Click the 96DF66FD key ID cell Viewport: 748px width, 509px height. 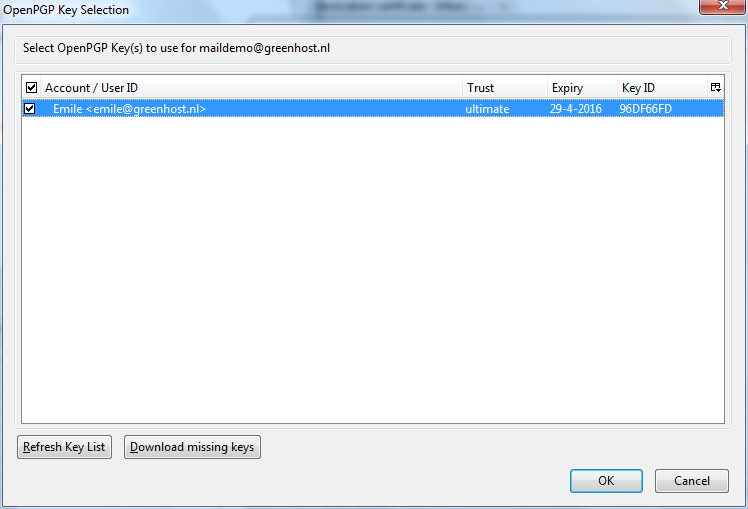[645, 109]
